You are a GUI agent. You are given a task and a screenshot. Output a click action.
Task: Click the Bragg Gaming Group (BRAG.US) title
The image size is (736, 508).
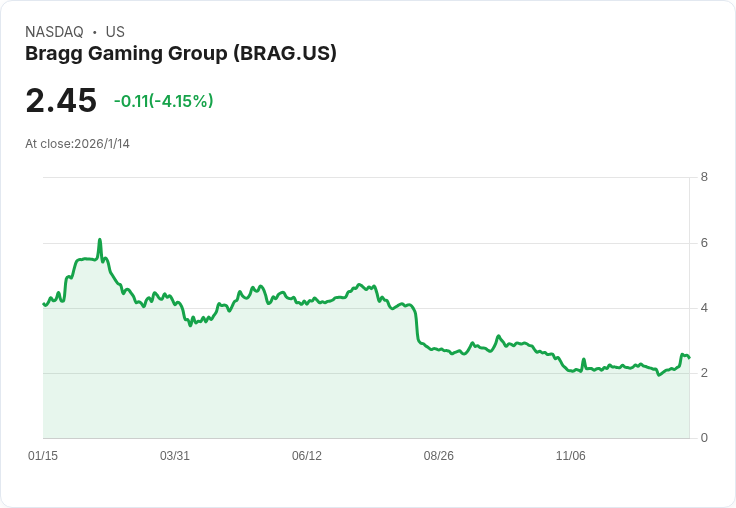click(181, 54)
